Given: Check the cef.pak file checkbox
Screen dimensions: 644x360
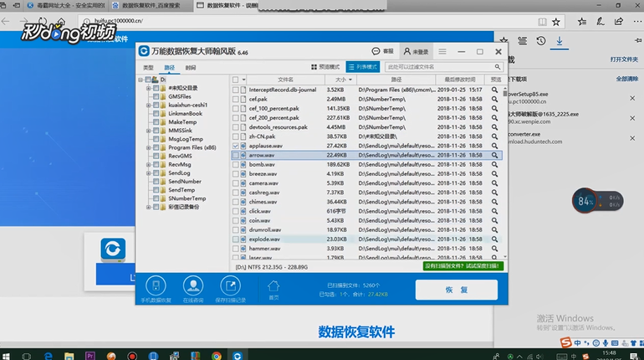Looking at the screenshot, I should 235,99.
